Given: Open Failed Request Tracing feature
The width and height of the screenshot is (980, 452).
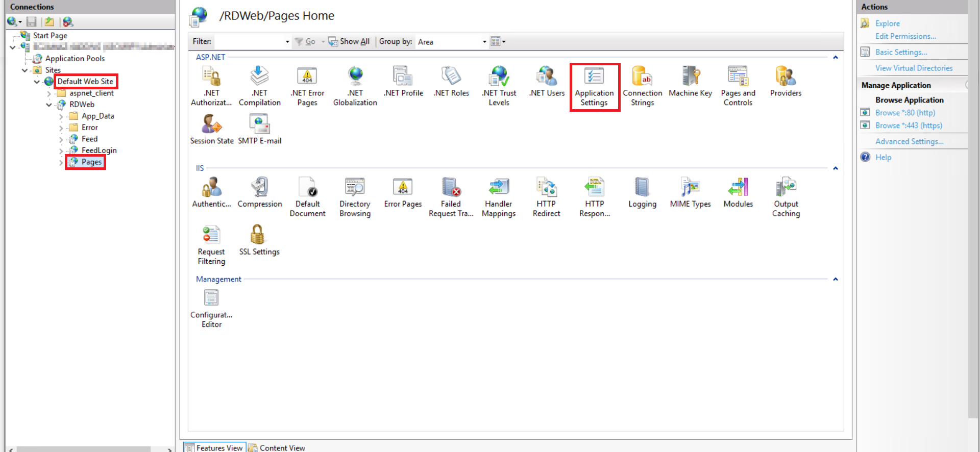Looking at the screenshot, I should [x=451, y=197].
